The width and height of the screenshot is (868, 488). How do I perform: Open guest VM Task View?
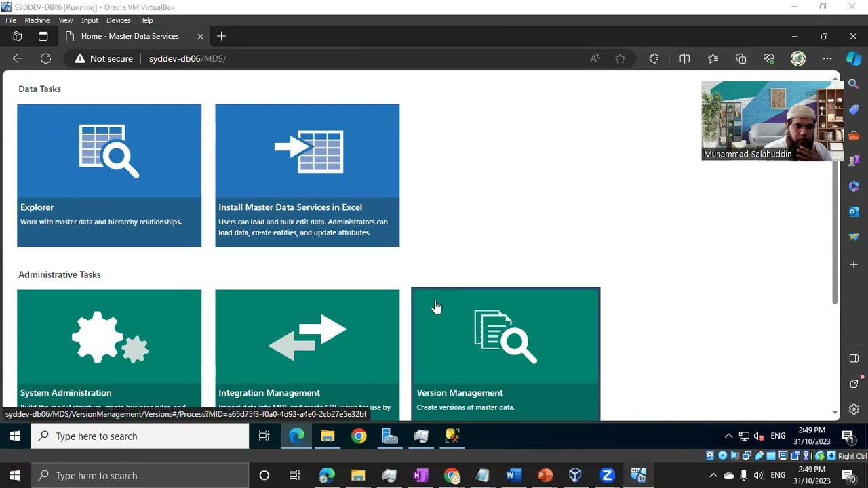click(x=264, y=436)
